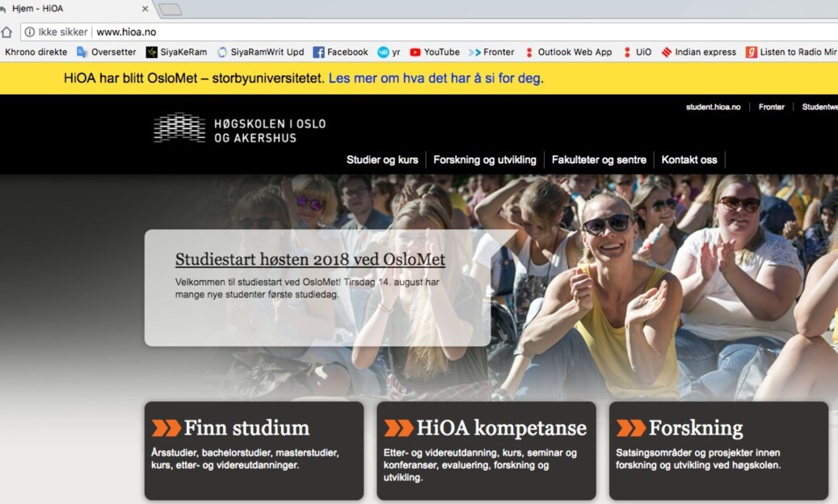Click the 'Etter- og videreutdanning, kurs, seminar' description
The height and width of the screenshot is (504, 838).
(x=480, y=464)
